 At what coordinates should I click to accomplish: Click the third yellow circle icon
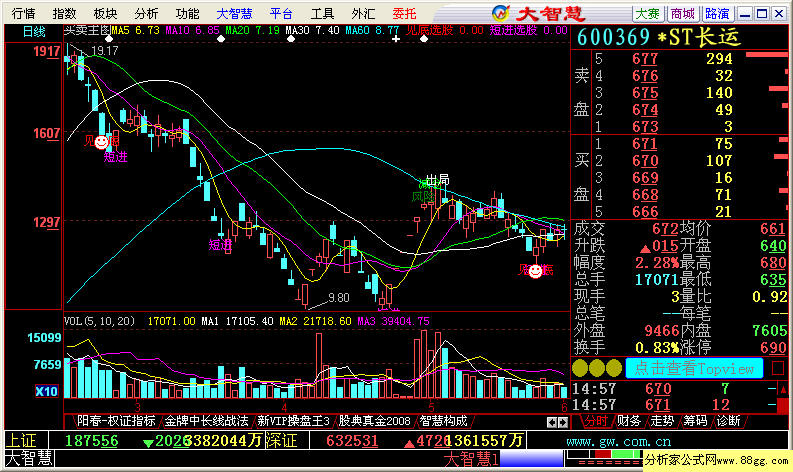[614, 368]
